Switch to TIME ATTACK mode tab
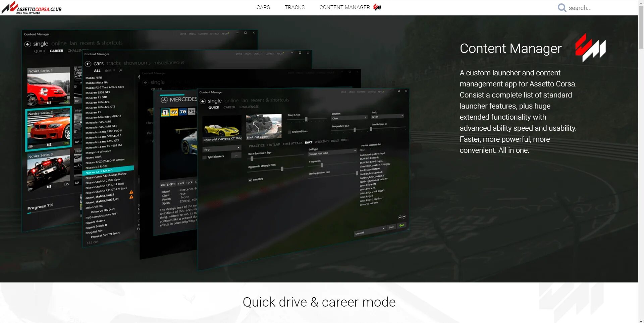This screenshot has height=323, width=644. [292, 143]
